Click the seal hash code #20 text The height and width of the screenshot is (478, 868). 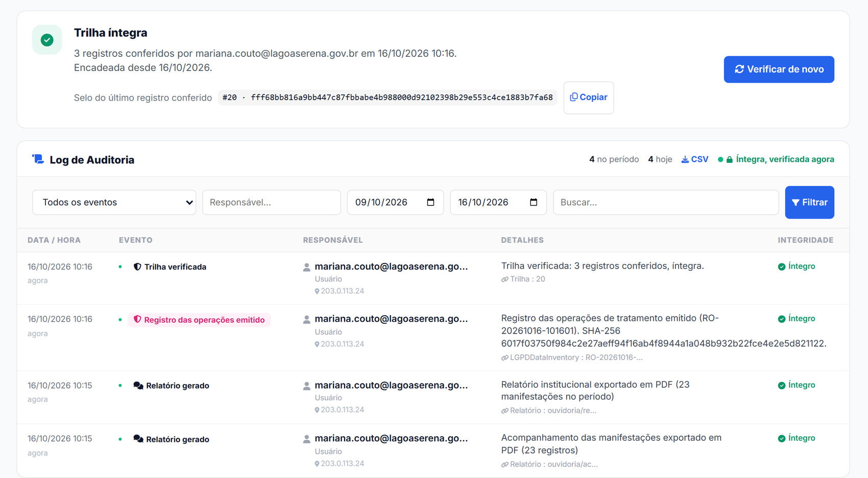tap(388, 98)
